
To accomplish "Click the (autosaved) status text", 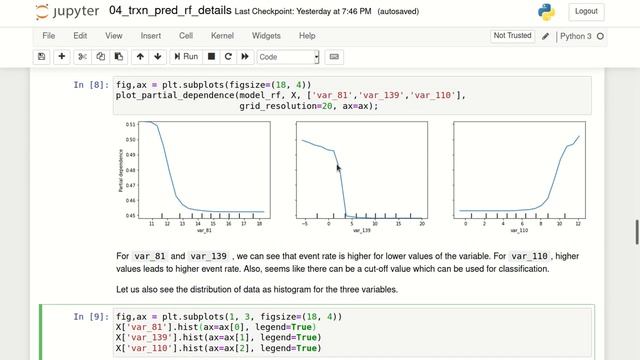I will tap(398, 12).
